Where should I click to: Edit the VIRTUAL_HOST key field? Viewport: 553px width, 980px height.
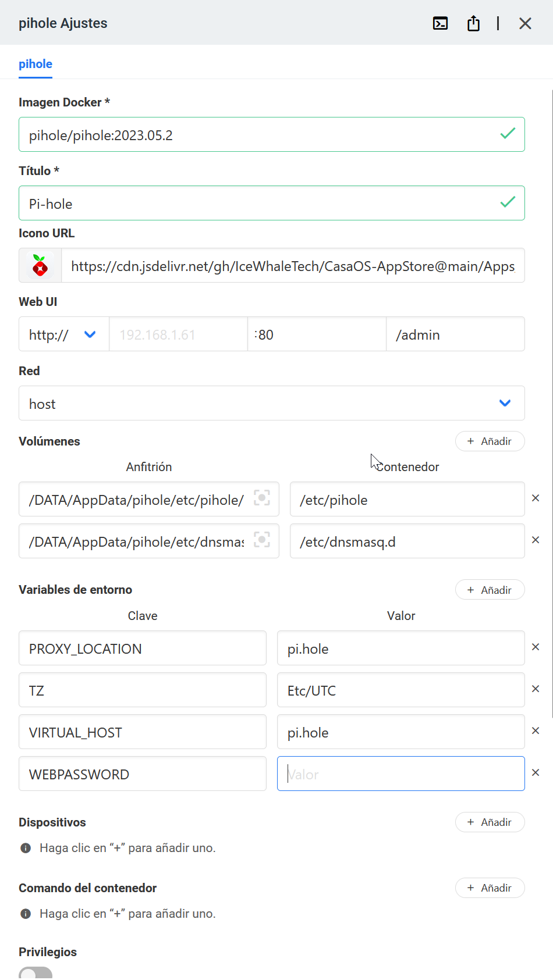(143, 732)
